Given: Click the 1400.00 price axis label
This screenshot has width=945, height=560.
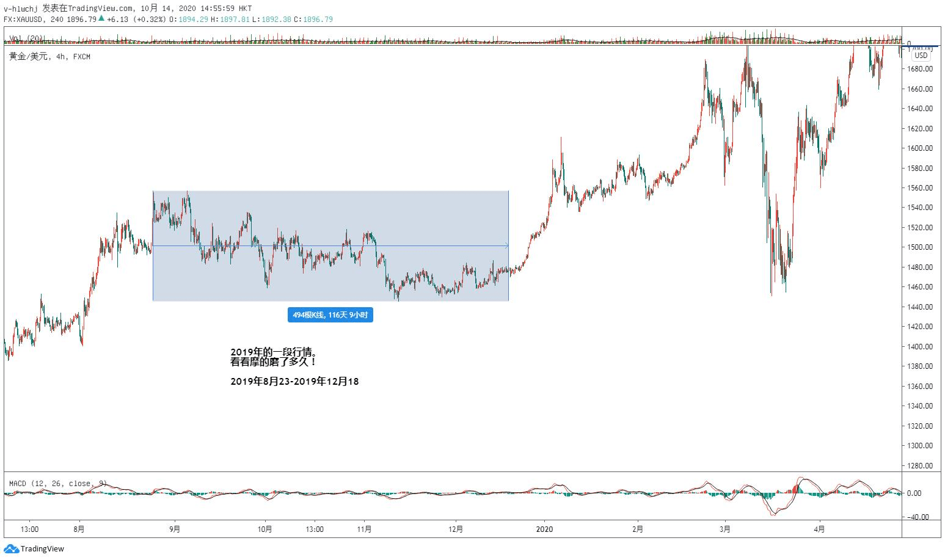Looking at the screenshot, I should 920,346.
